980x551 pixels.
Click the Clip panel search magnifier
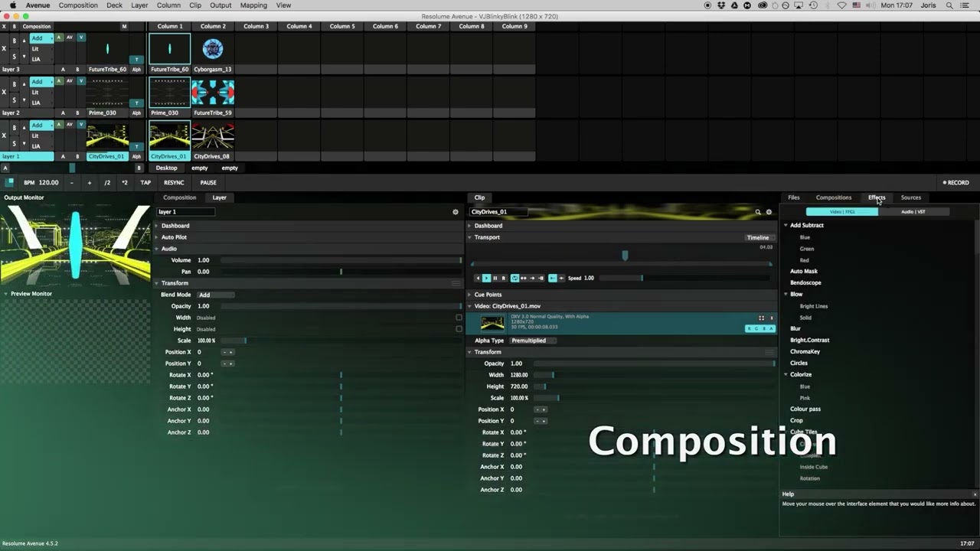tap(758, 212)
